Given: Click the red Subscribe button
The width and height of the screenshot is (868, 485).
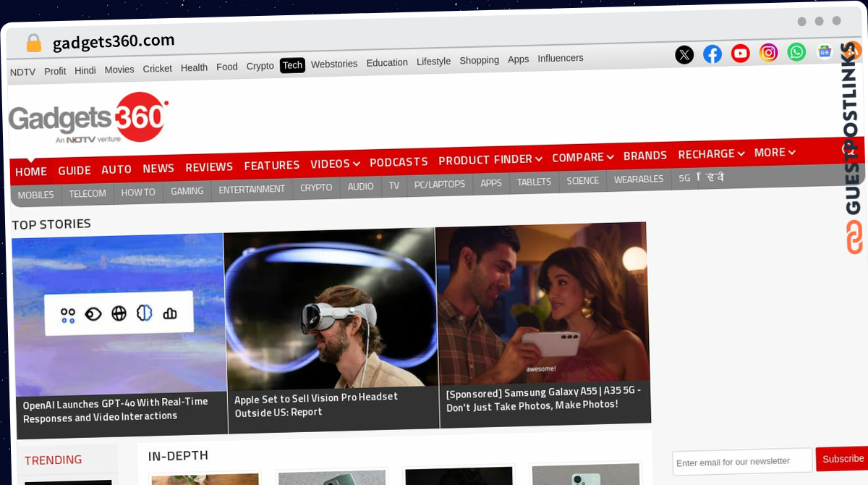Looking at the screenshot, I should (843, 458).
